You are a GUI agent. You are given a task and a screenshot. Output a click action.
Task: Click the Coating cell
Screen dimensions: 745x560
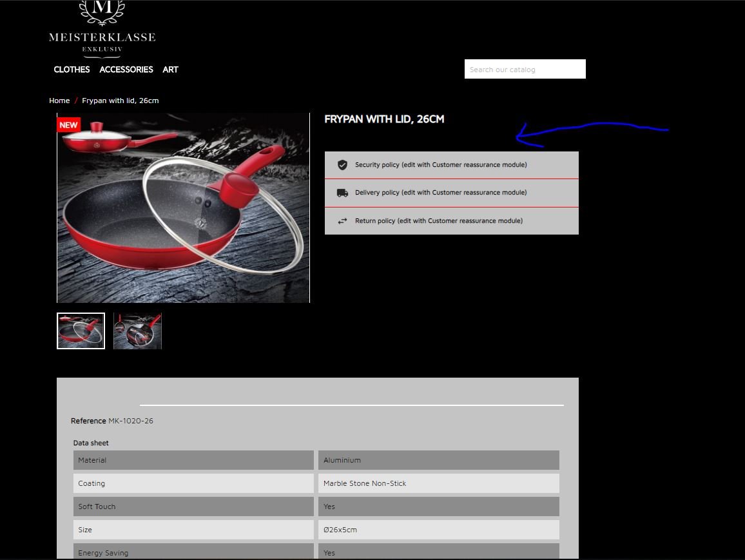193,483
